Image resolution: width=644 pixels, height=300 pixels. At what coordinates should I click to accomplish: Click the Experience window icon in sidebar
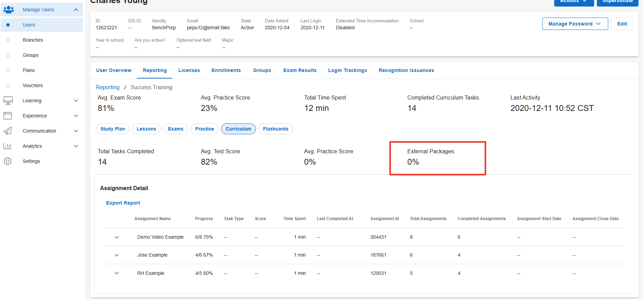pyautogui.click(x=8, y=116)
